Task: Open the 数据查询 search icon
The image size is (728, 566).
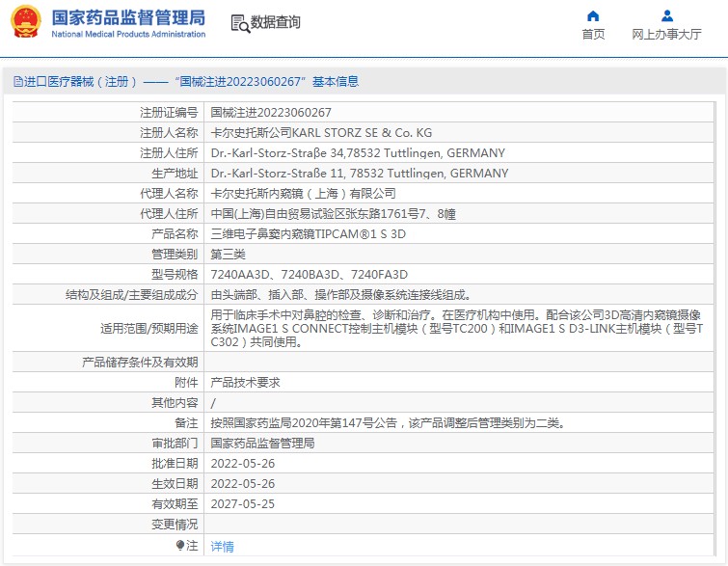Action: (x=240, y=23)
